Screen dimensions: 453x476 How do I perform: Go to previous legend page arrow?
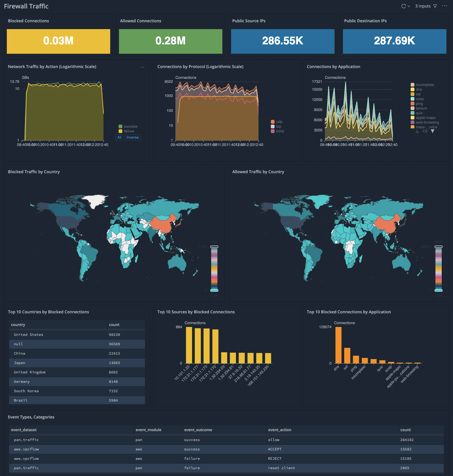tap(417, 131)
